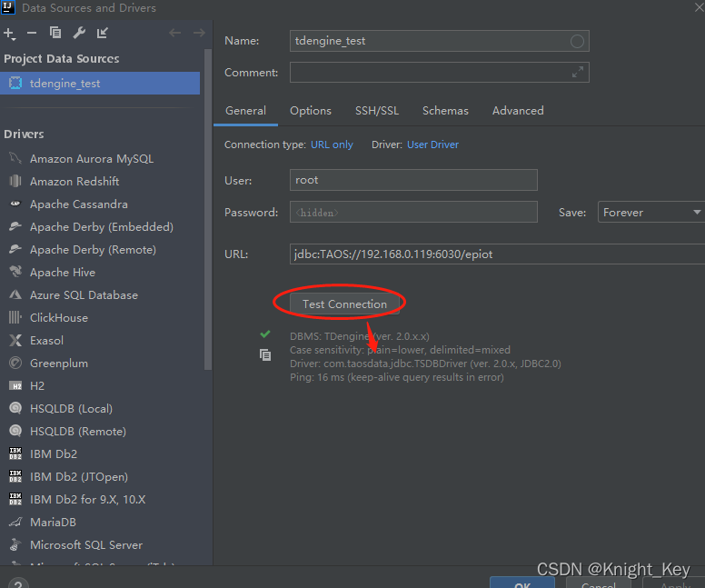Select Apache Derby (Embedded) driver
The image size is (705, 588).
pos(101,226)
